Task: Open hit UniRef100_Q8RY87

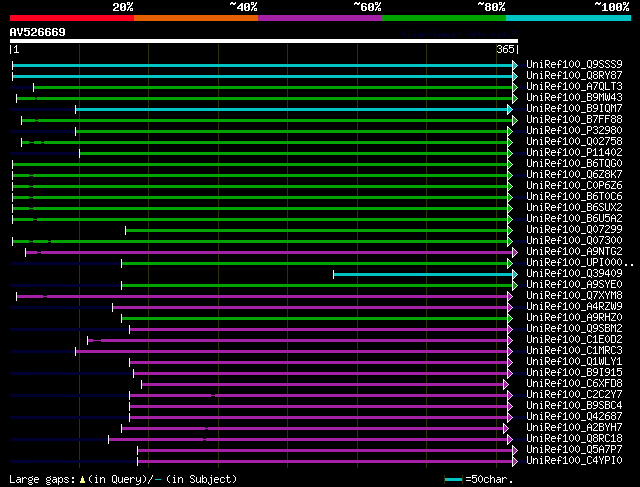Action: (574, 75)
